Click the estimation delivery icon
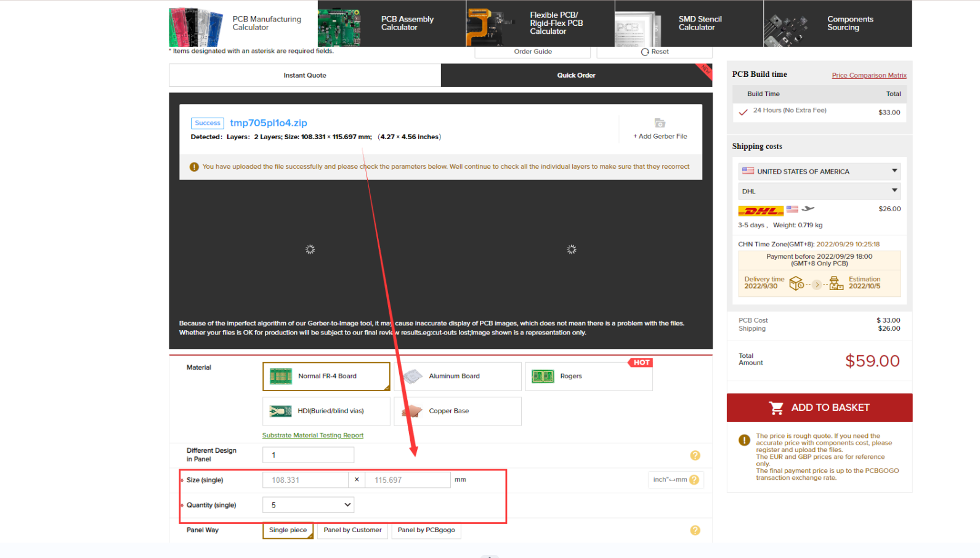 (836, 283)
